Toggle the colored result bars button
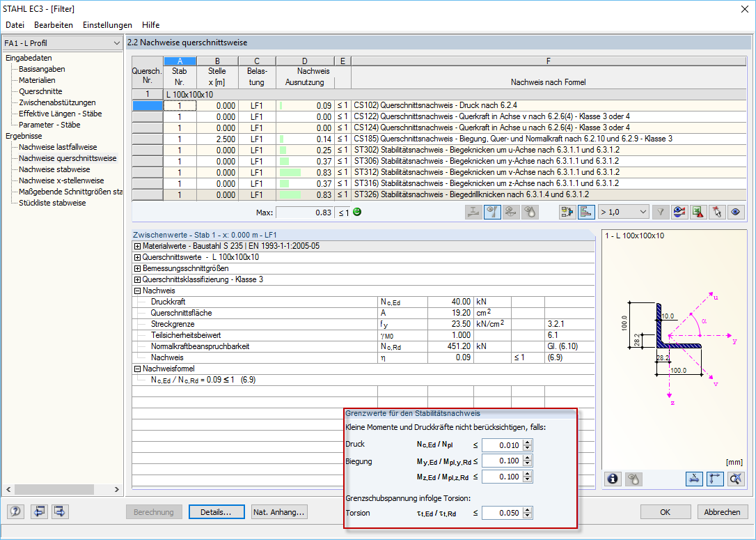This screenshot has height=540, width=756. [x=586, y=212]
